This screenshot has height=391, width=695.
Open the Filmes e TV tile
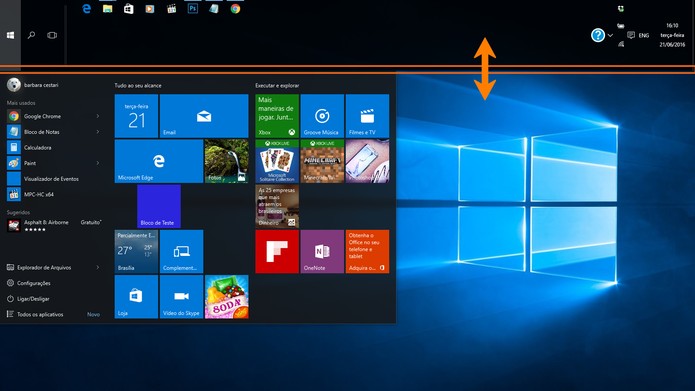coord(367,116)
